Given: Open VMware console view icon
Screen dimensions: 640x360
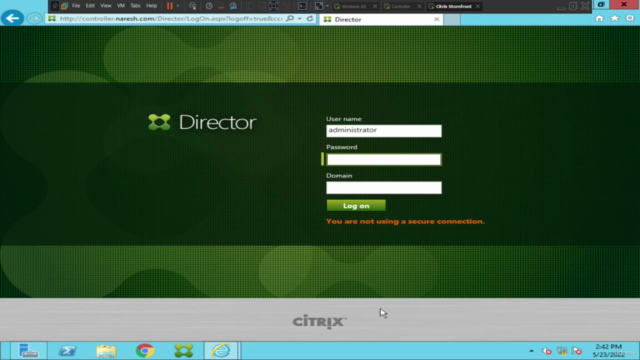Looking at the screenshot, I should (x=302, y=6).
